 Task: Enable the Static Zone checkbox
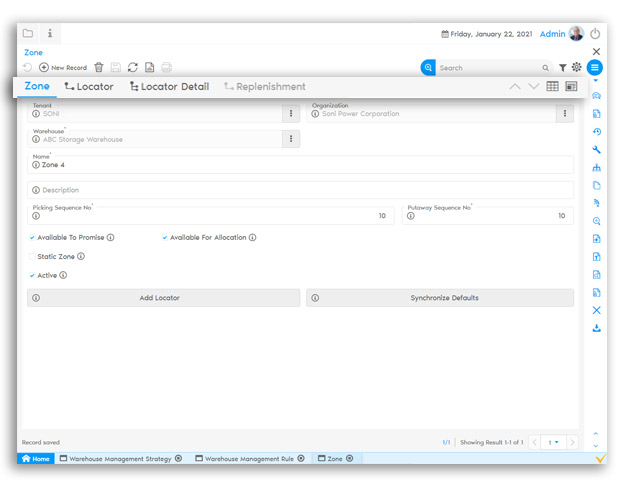tap(32, 257)
